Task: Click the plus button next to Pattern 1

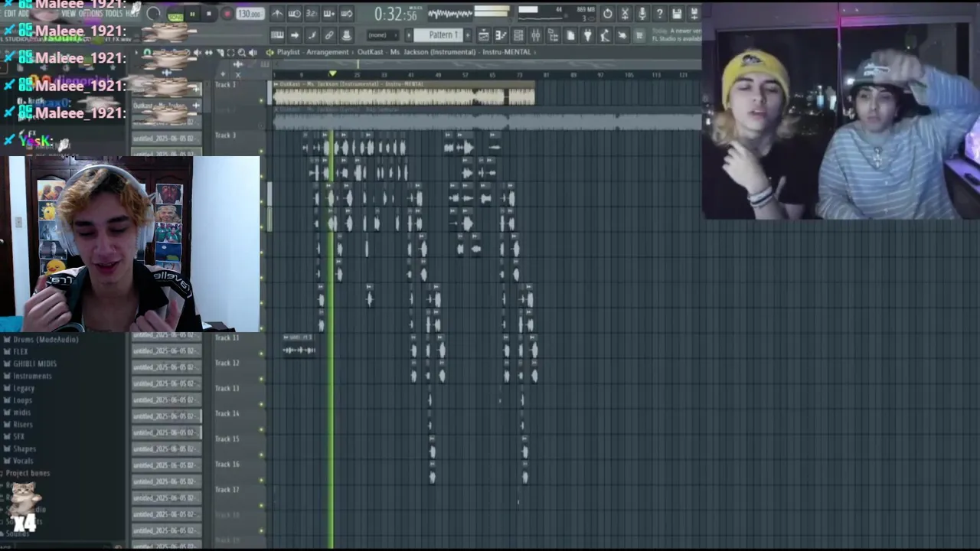Action: 468,35
